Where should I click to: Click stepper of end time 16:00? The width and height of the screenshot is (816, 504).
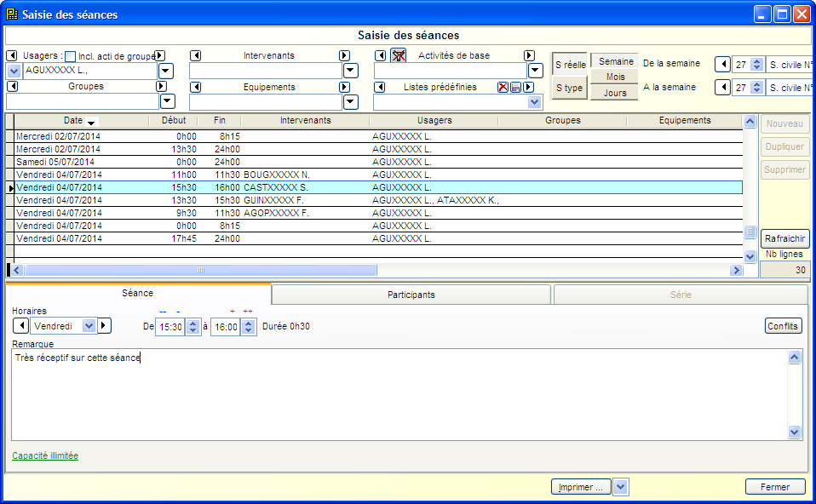(249, 327)
